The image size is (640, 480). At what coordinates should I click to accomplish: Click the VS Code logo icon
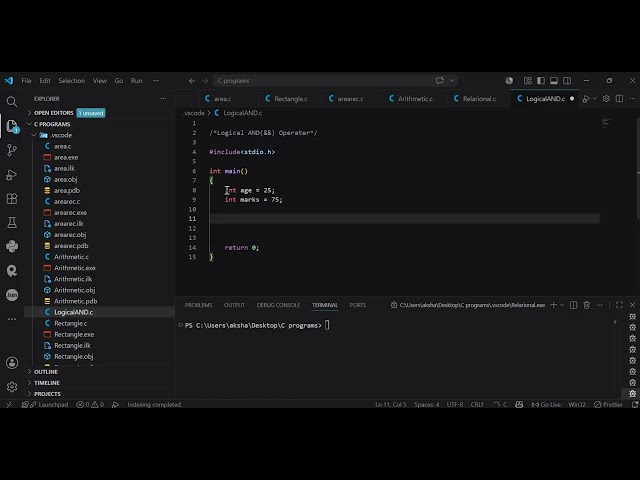click(x=9, y=80)
